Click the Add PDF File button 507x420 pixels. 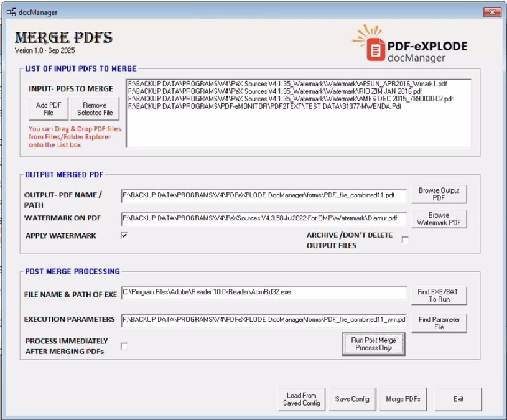coord(49,109)
